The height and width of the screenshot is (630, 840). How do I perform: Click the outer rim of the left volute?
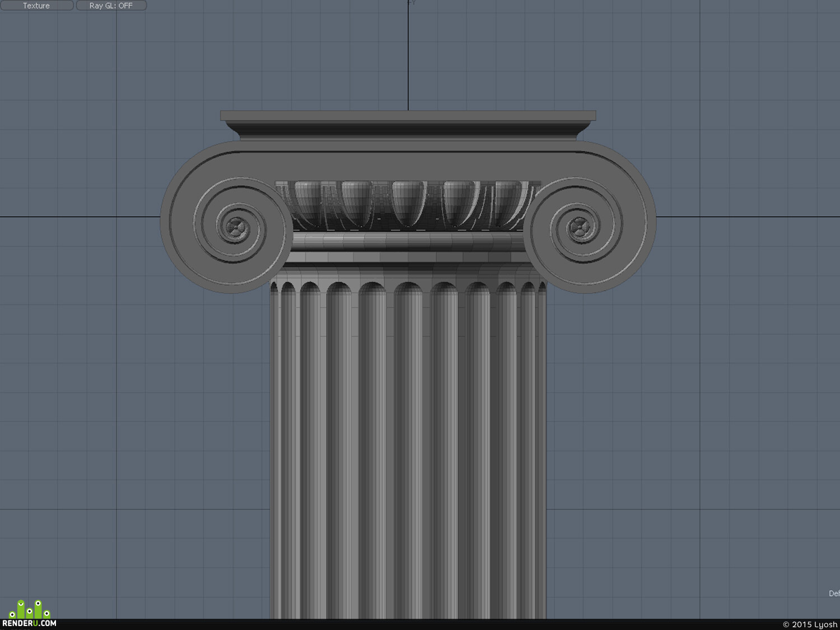(x=166, y=218)
